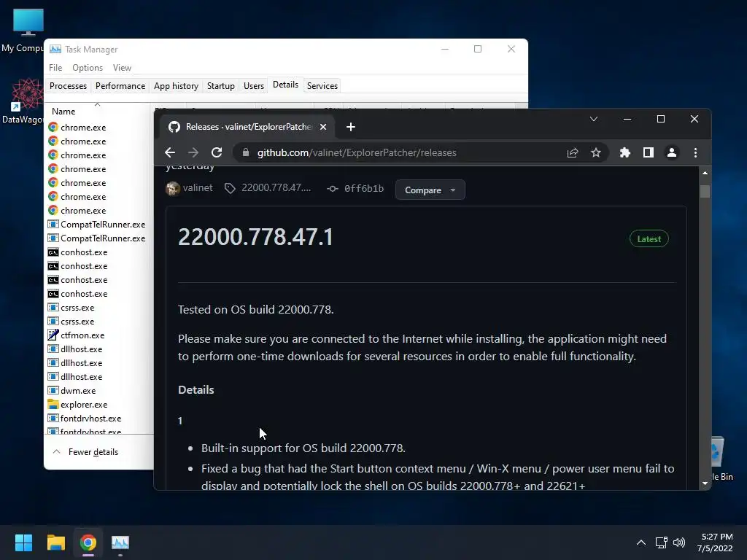747x560 pixels.
Task: Open volume tray icon
Action: (x=679, y=542)
